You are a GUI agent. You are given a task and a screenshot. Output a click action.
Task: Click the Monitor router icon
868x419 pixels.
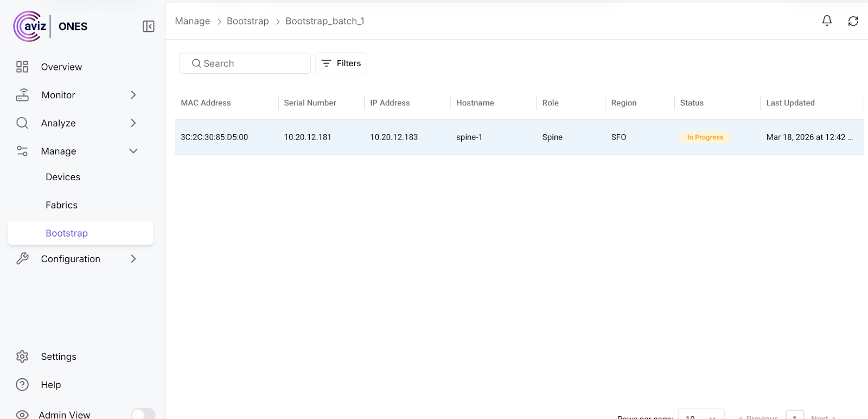(x=22, y=95)
